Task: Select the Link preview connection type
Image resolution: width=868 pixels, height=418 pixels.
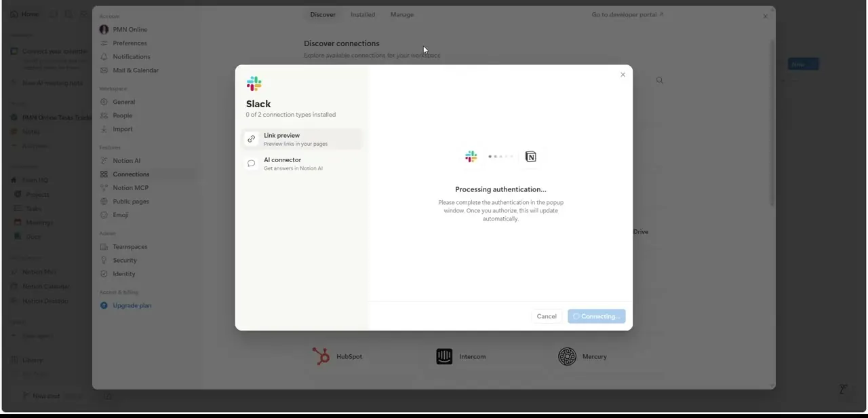Action: point(302,139)
